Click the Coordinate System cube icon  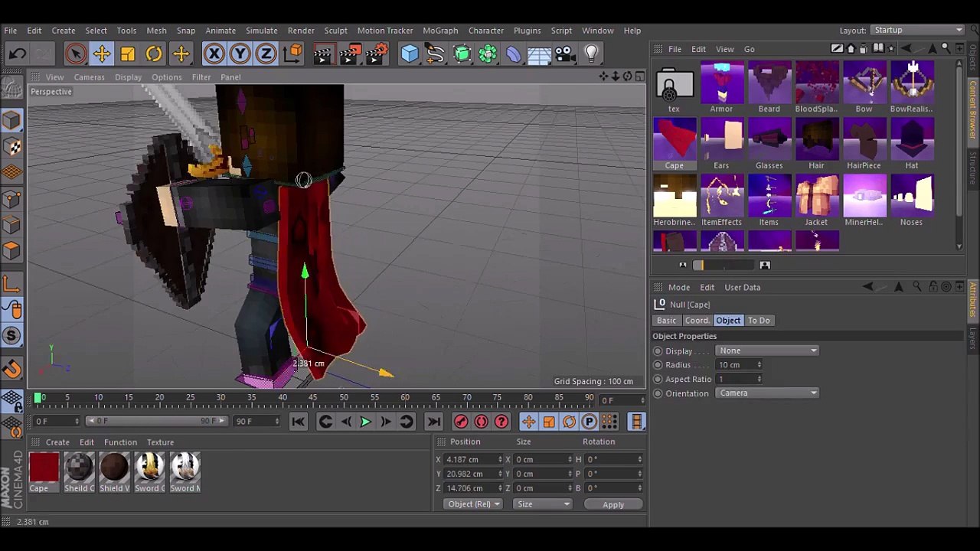pyautogui.click(x=292, y=54)
